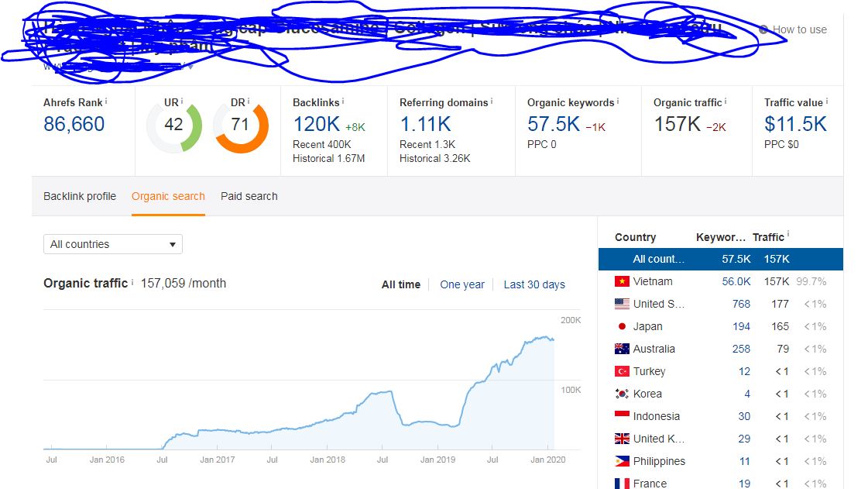Click the DR info icon
This screenshot has height=489, width=868.
[249, 102]
